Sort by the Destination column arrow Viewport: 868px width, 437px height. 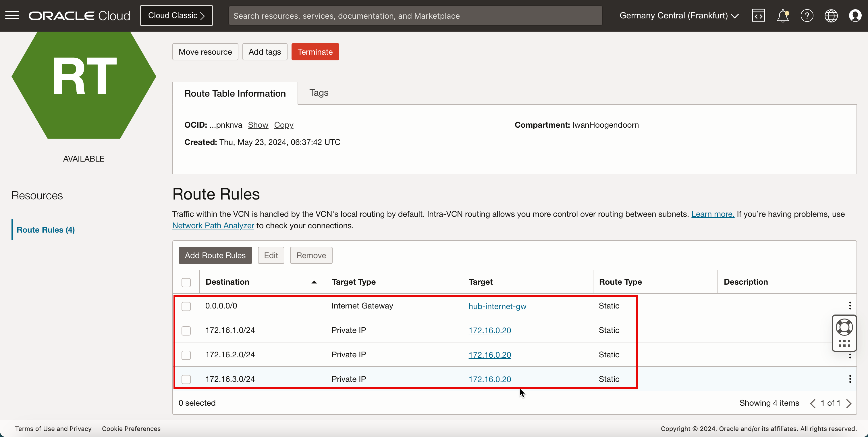click(314, 282)
